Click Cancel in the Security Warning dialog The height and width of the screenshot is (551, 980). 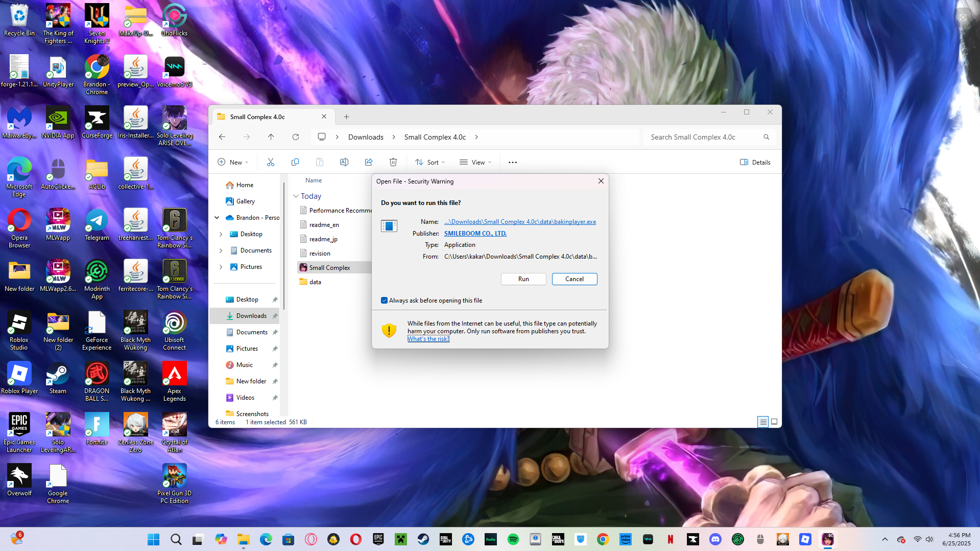(x=575, y=279)
